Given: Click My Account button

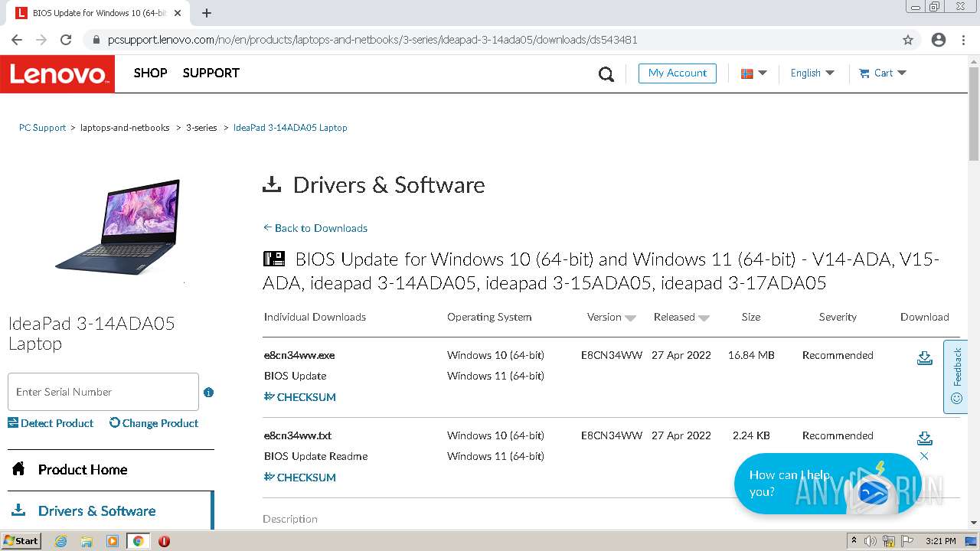Looking at the screenshot, I should pos(678,73).
